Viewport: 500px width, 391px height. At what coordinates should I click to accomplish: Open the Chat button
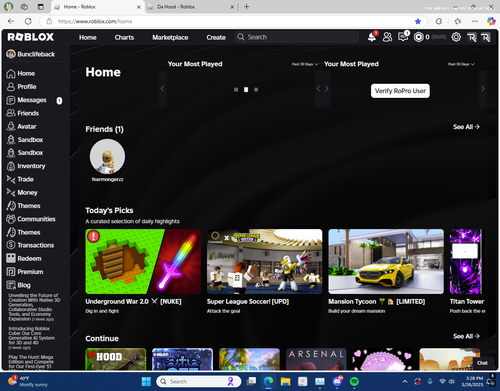pyautogui.click(x=482, y=363)
